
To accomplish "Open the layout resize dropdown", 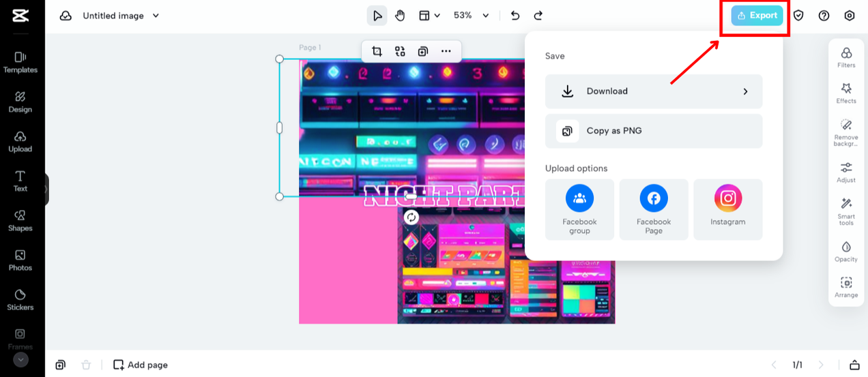I will coord(429,16).
